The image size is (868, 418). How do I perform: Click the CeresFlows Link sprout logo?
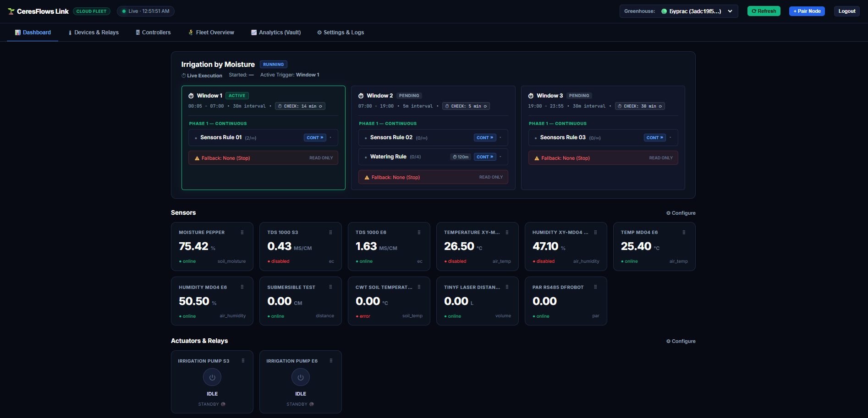pos(11,11)
